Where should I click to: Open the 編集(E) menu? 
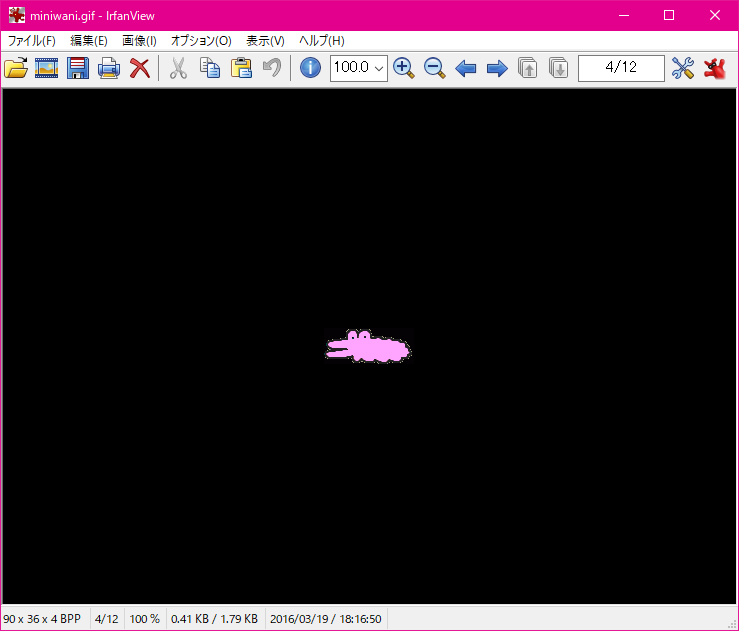click(89, 41)
